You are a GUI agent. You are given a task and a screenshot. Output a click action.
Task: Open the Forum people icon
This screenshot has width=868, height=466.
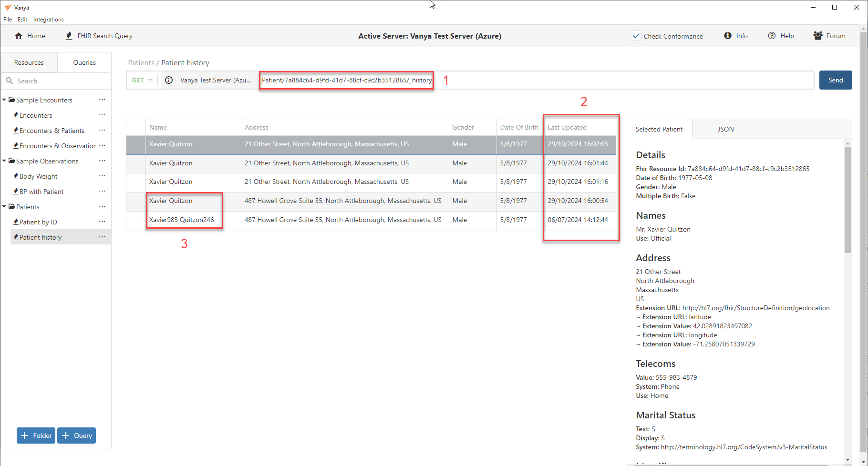[x=818, y=36]
